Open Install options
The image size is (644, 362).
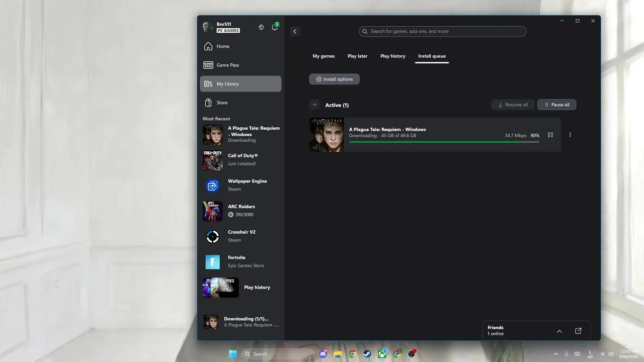click(x=335, y=79)
